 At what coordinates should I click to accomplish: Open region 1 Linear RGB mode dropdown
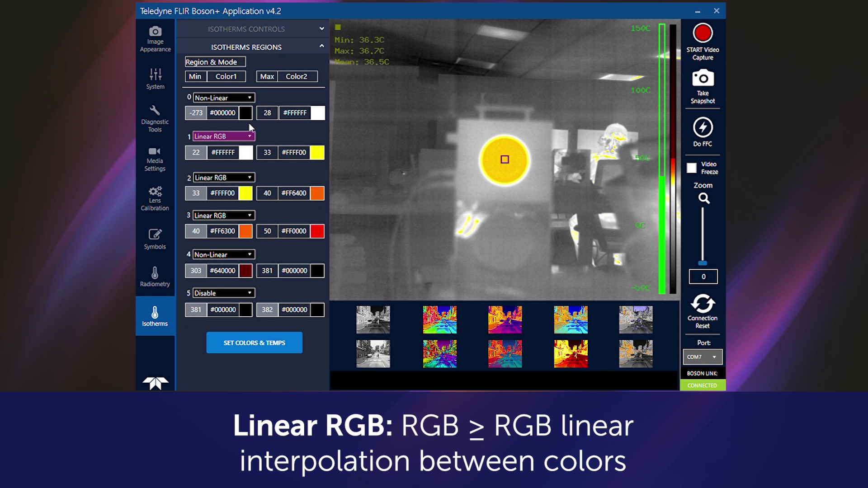(x=224, y=136)
